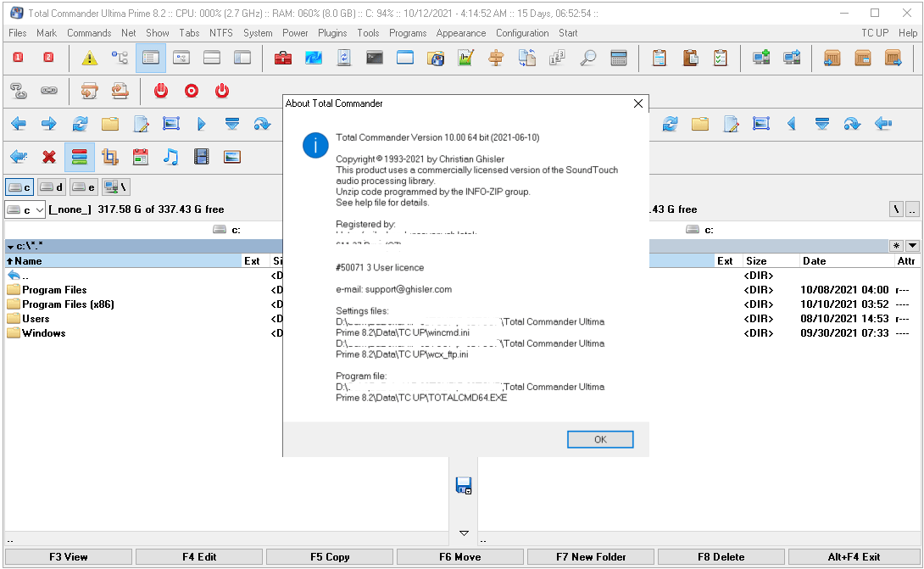
Task: Click the blue music note icon
Action: [x=171, y=157]
